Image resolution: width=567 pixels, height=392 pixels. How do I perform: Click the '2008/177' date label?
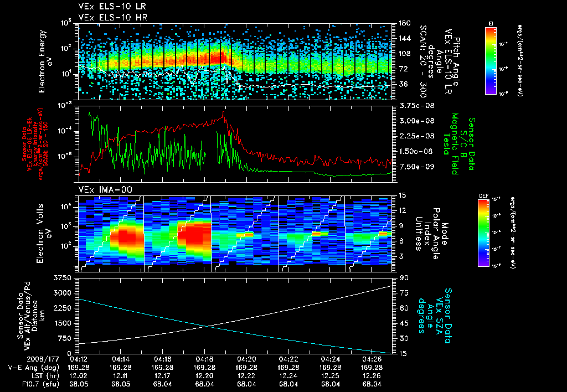coord(44,360)
